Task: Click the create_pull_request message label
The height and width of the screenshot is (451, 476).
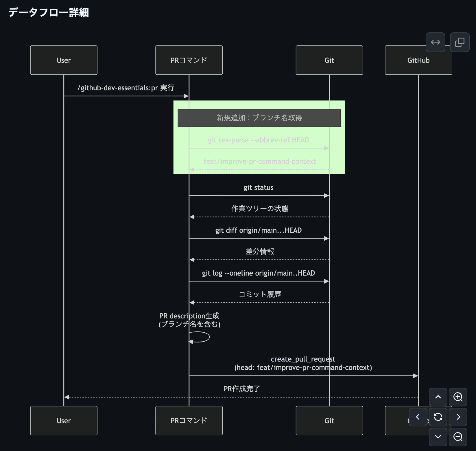Action: 303,363
